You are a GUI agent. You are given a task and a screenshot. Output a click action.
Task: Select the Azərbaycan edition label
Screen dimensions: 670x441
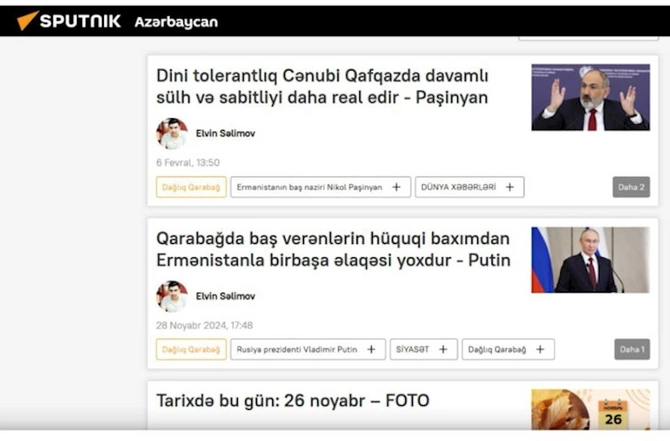[176, 22]
